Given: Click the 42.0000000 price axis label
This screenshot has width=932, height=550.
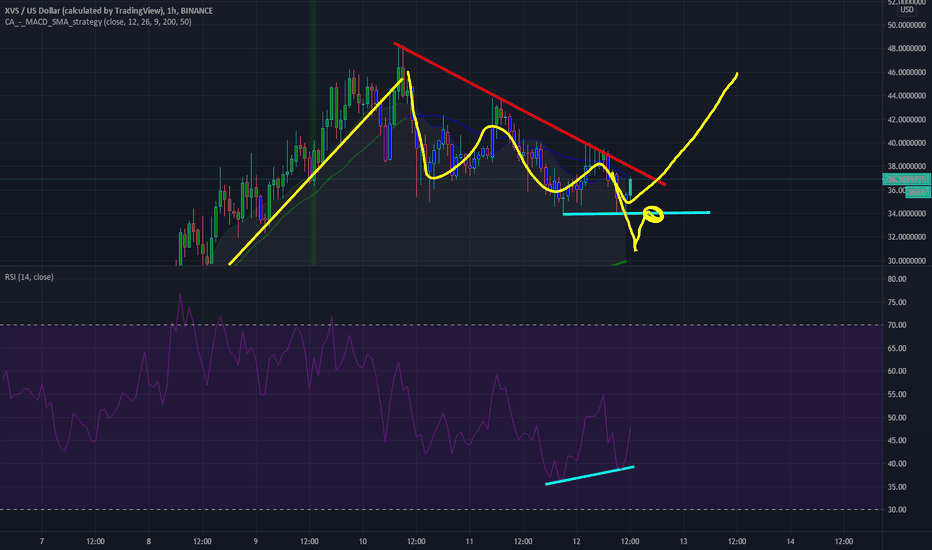Looking at the screenshot, I should [x=906, y=120].
